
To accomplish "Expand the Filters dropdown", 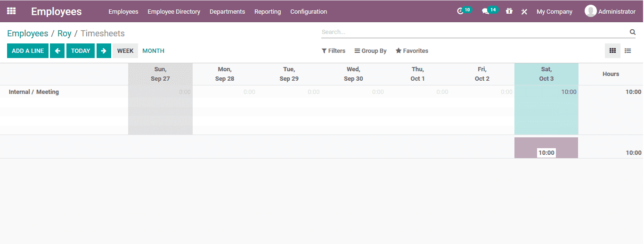I will 334,51.
